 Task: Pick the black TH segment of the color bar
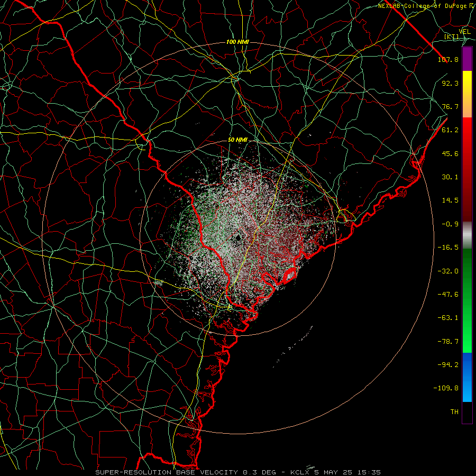pyautogui.click(x=467, y=413)
